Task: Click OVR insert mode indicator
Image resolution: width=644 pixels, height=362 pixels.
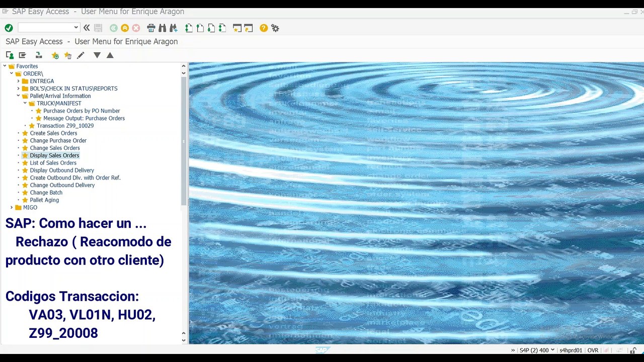Action: click(x=593, y=350)
